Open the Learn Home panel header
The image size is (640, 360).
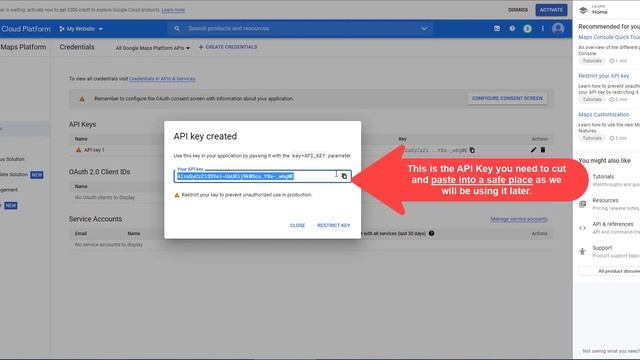click(x=599, y=9)
